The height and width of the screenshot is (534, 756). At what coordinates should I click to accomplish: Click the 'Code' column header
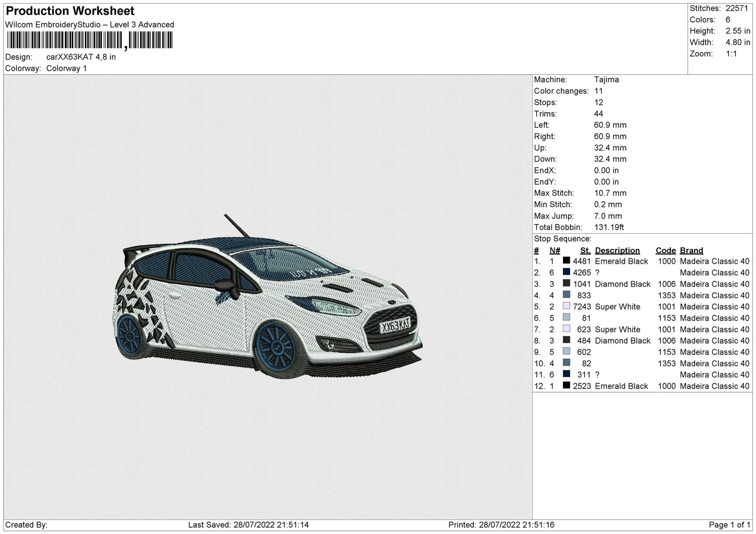pyautogui.click(x=665, y=251)
